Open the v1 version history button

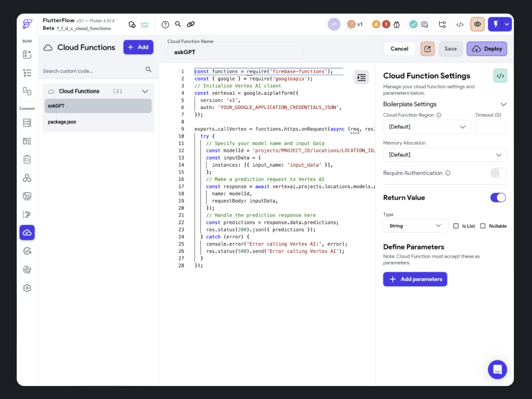(356, 25)
